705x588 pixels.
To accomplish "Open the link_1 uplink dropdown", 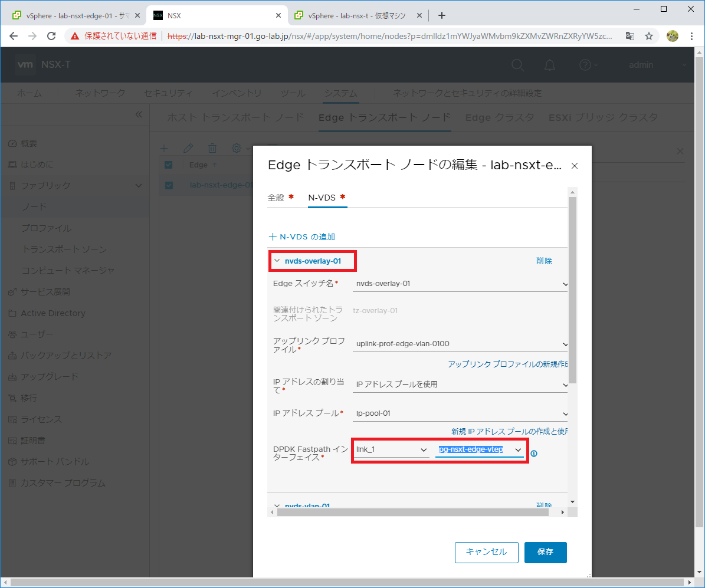I will (x=391, y=449).
